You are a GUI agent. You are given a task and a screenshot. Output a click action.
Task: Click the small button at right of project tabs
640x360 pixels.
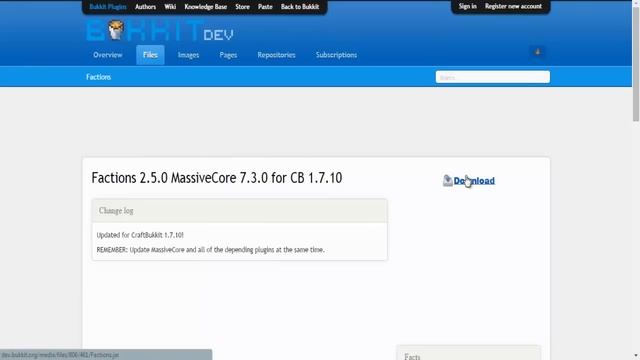(538, 53)
